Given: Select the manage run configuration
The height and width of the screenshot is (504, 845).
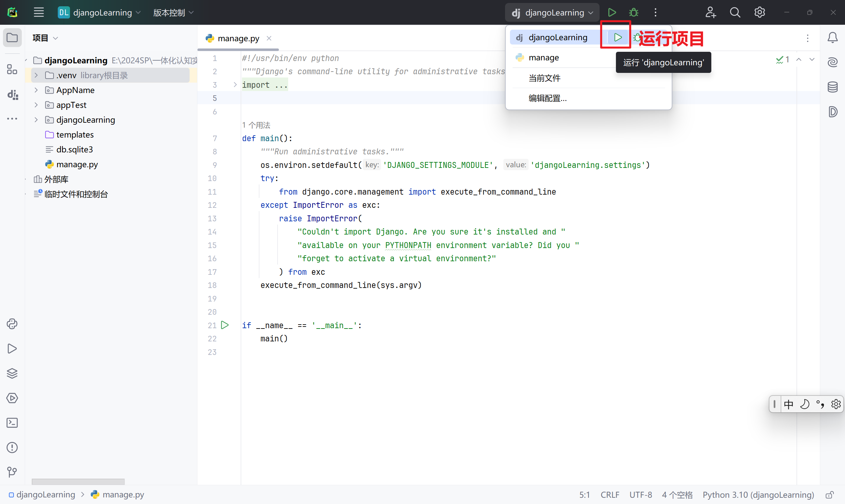Looking at the screenshot, I should [544, 57].
